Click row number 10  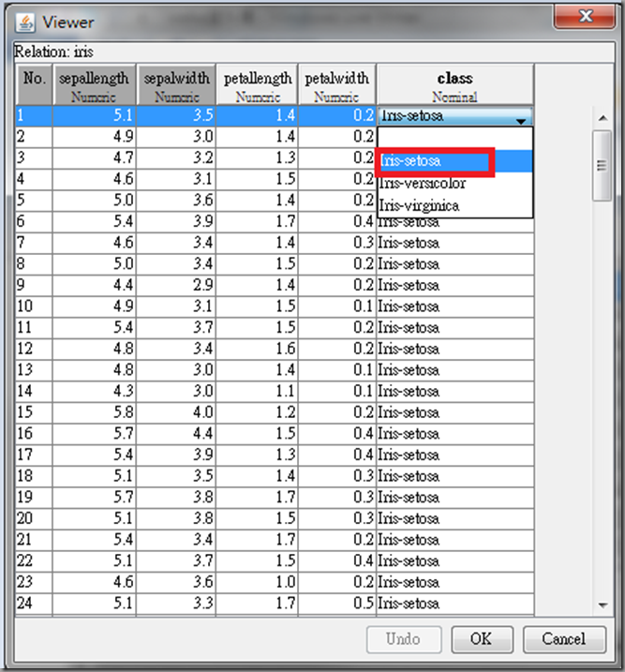pyautogui.click(x=34, y=306)
